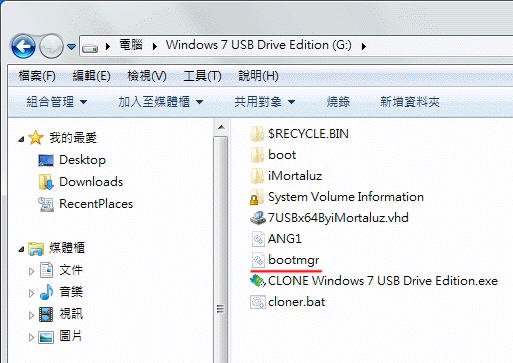Select 電腦 in the address path
The image size is (513, 363).
pos(131,45)
